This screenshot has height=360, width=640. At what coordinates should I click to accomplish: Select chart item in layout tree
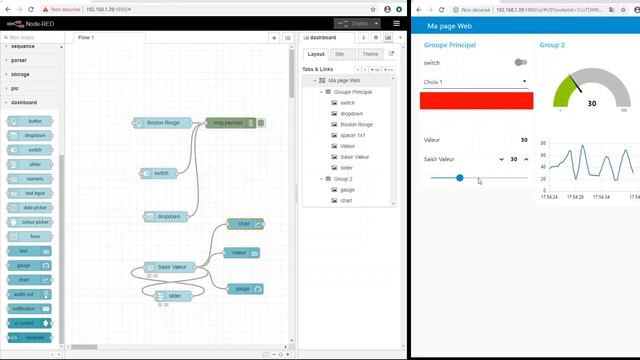tap(346, 200)
